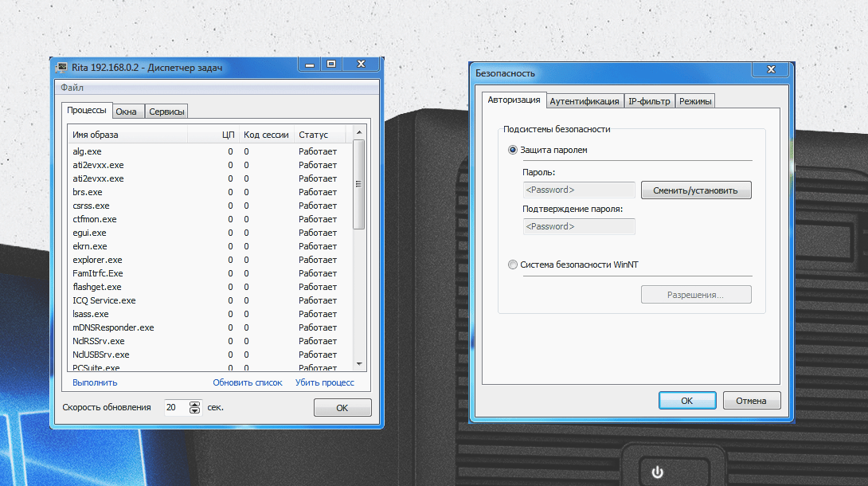Close the Безопасность dialog
The height and width of the screenshot is (486, 868).
pyautogui.click(x=771, y=71)
